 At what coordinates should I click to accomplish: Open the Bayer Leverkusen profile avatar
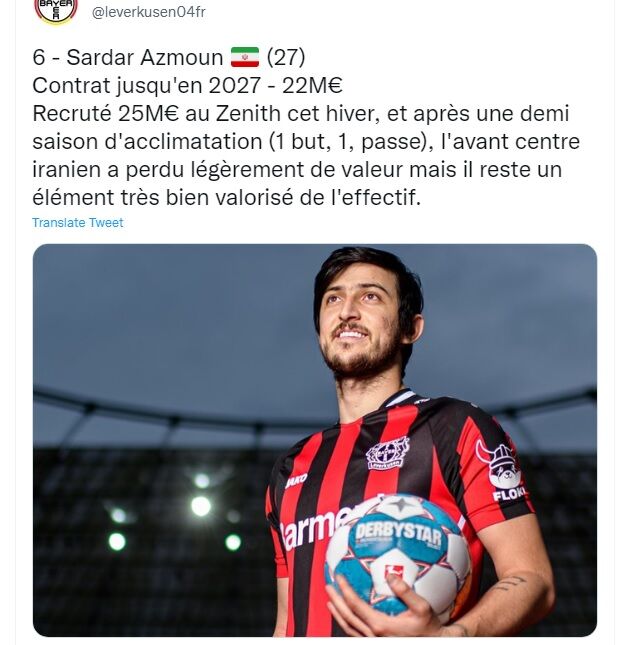click(x=56, y=11)
